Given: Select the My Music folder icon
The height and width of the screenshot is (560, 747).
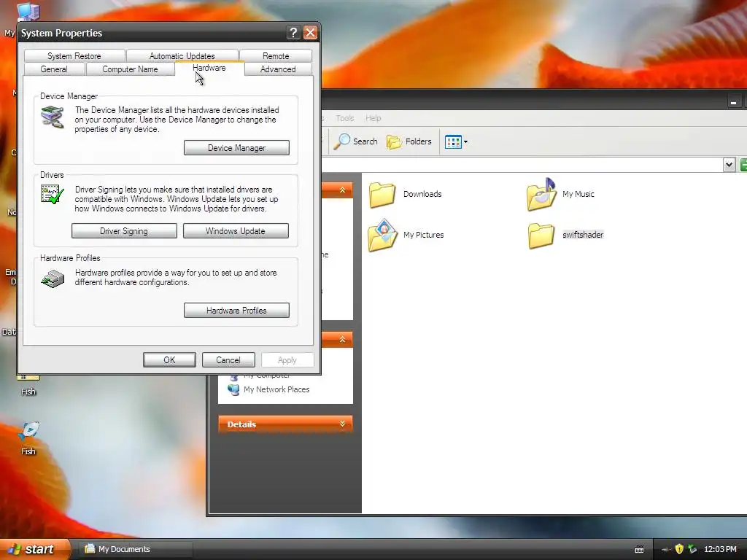Looking at the screenshot, I should (541, 194).
